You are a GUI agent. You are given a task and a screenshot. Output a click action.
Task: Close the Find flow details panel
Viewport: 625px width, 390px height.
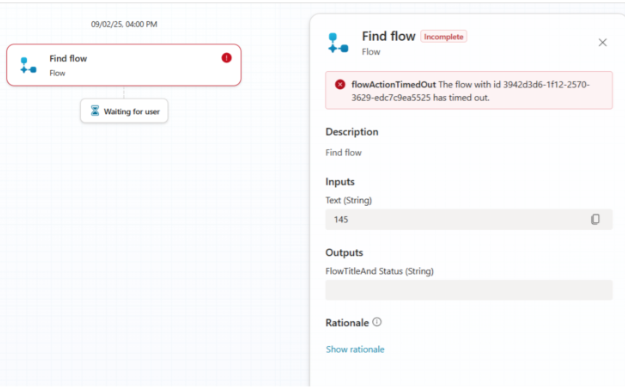point(602,42)
